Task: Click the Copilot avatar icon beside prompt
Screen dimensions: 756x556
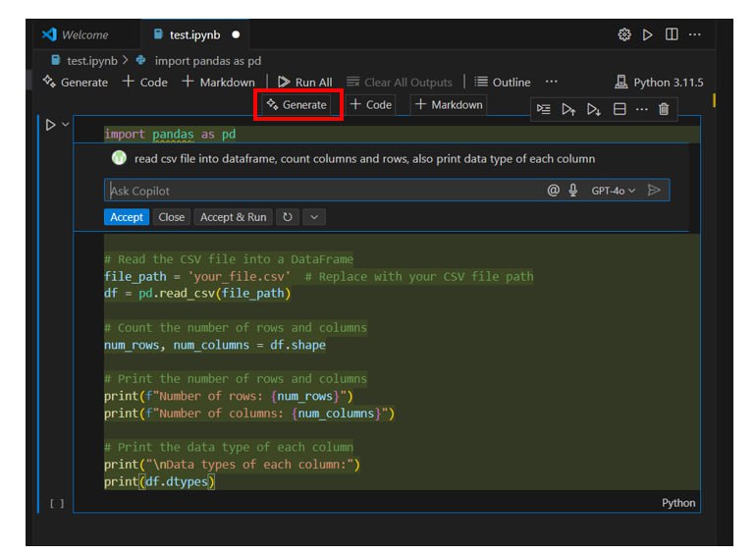Action: click(x=119, y=158)
